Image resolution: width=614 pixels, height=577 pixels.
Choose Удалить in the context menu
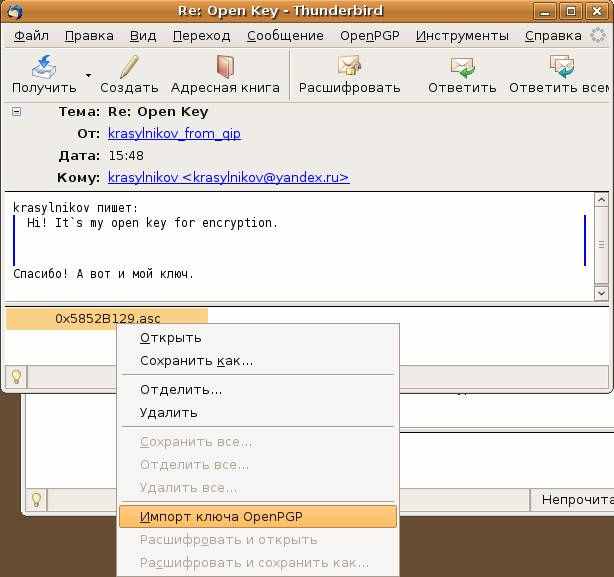tap(258, 413)
